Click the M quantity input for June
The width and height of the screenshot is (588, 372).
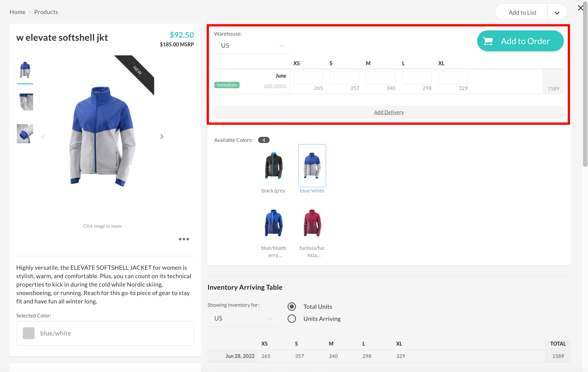(380, 78)
